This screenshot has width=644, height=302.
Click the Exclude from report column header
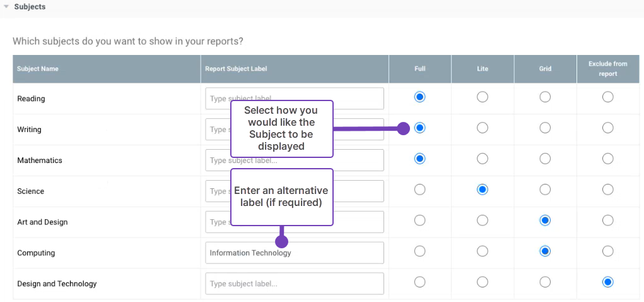click(607, 69)
